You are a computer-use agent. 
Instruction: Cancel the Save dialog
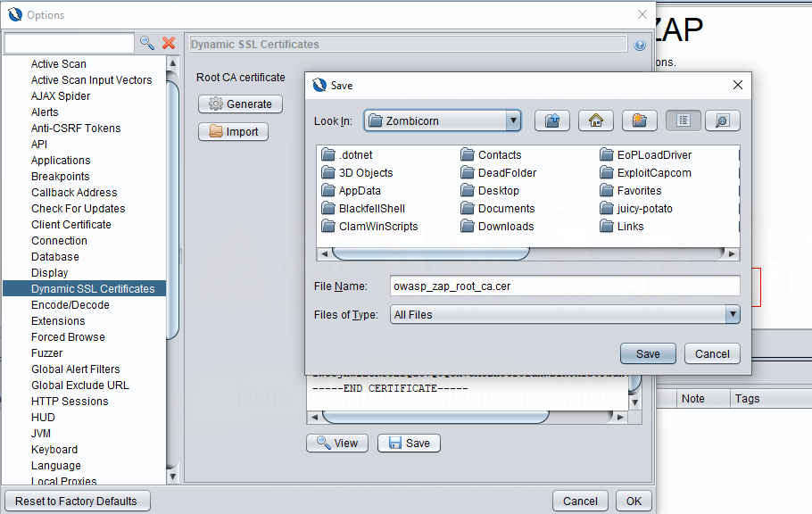[x=712, y=354]
